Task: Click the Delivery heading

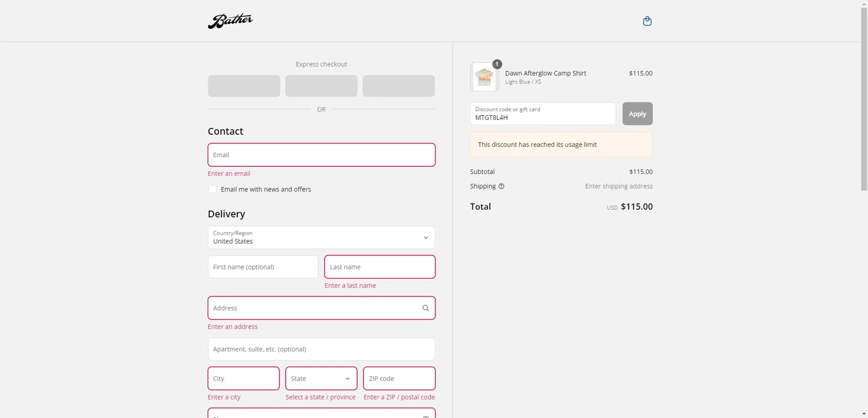Action: tap(226, 214)
